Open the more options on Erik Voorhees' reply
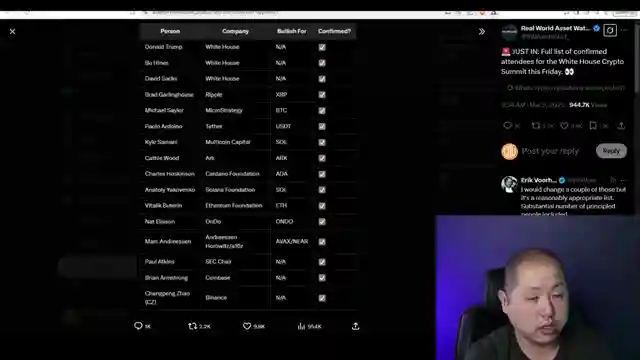This screenshot has height=360, width=640. coord(624,180)
